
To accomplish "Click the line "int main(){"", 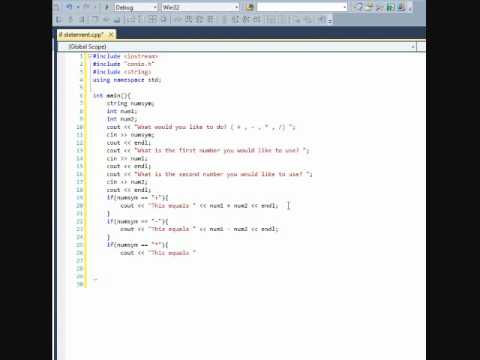I will pos(112,96).
